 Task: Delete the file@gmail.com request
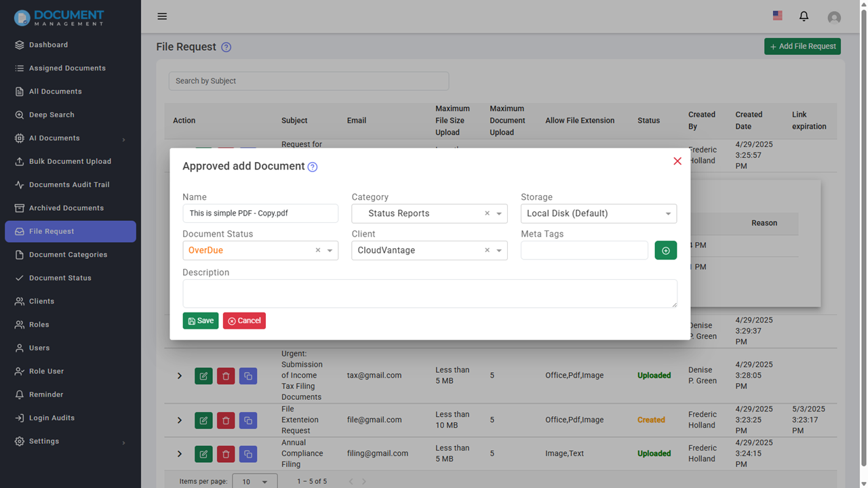pyautogui.click(x=226, y=420)
